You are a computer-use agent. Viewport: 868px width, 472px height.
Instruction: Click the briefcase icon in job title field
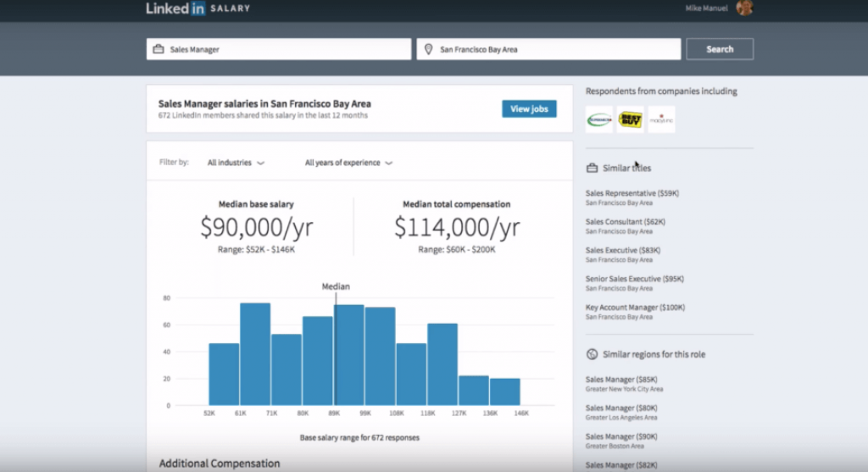tap(159, 49)
